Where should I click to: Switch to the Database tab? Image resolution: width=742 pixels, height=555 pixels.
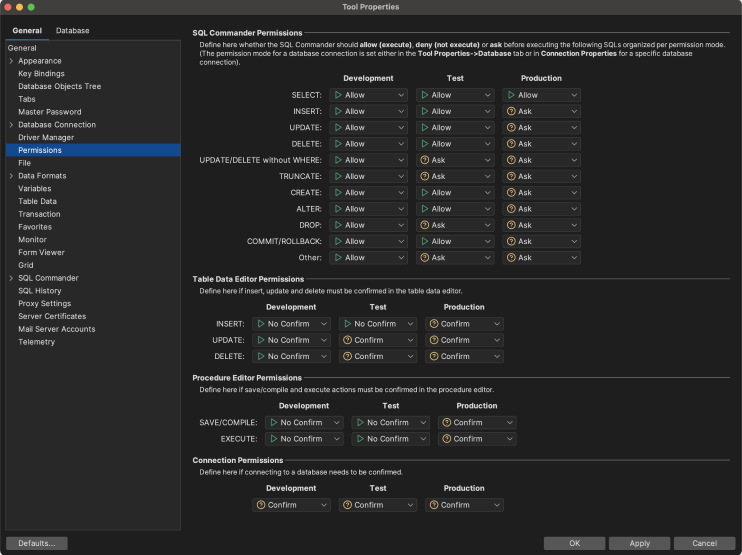coord(72,31)
